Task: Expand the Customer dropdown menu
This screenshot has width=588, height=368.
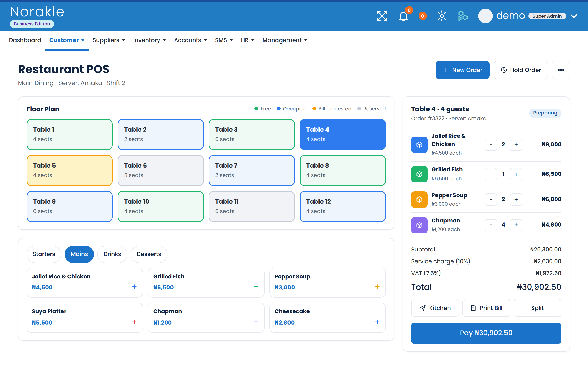Action: tap(67, 40)
